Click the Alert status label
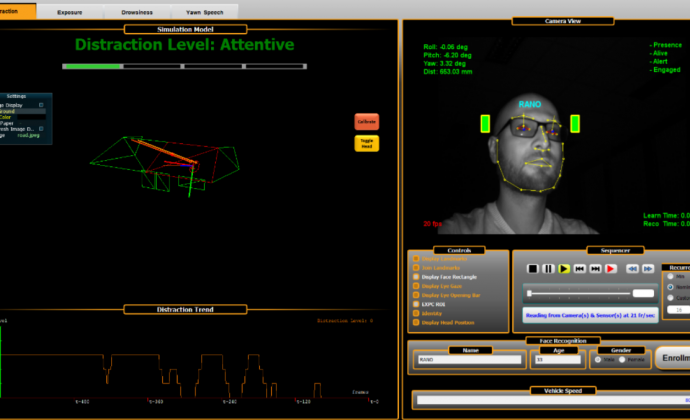 click(658, 62)
